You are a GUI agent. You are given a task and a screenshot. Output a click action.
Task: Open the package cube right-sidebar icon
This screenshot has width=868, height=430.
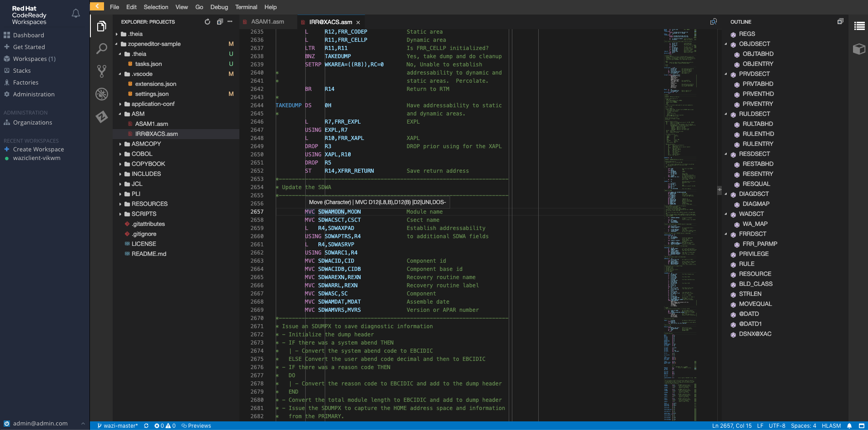coord(859,49)
